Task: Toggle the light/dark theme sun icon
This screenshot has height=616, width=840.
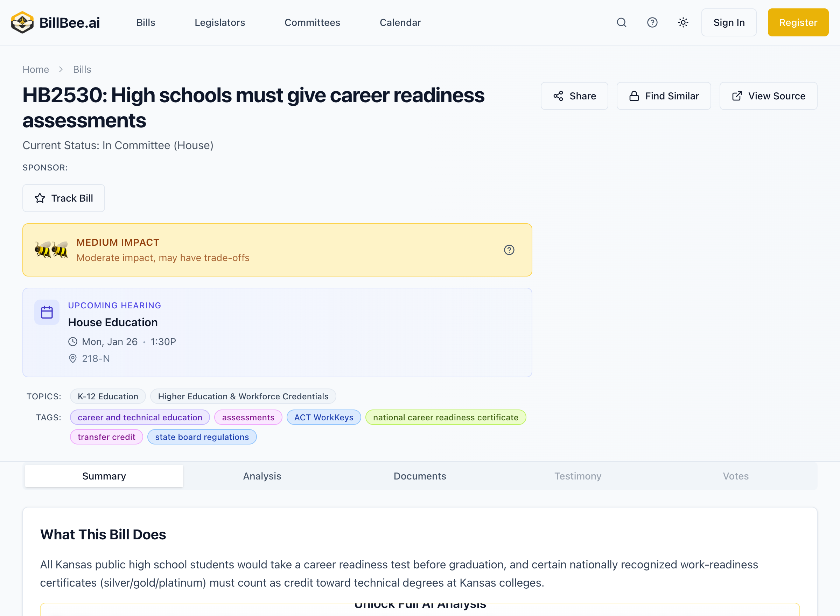Action: (682, 22)
